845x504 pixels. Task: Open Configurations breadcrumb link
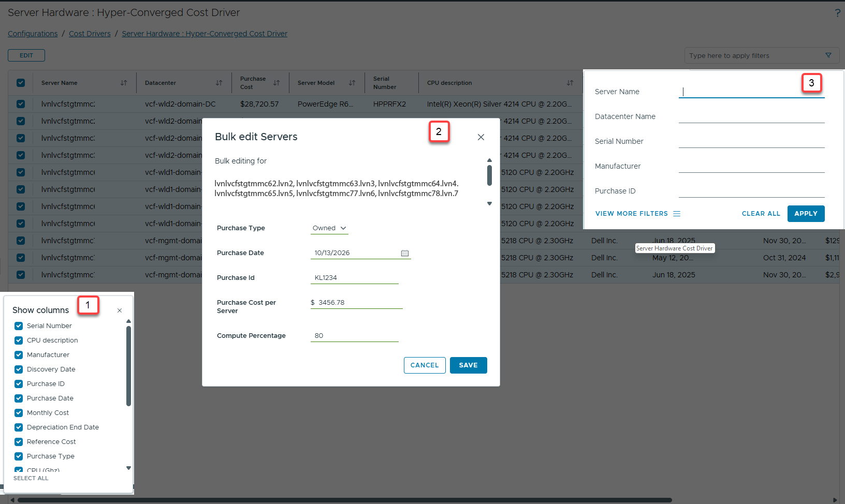pos(33,34)
